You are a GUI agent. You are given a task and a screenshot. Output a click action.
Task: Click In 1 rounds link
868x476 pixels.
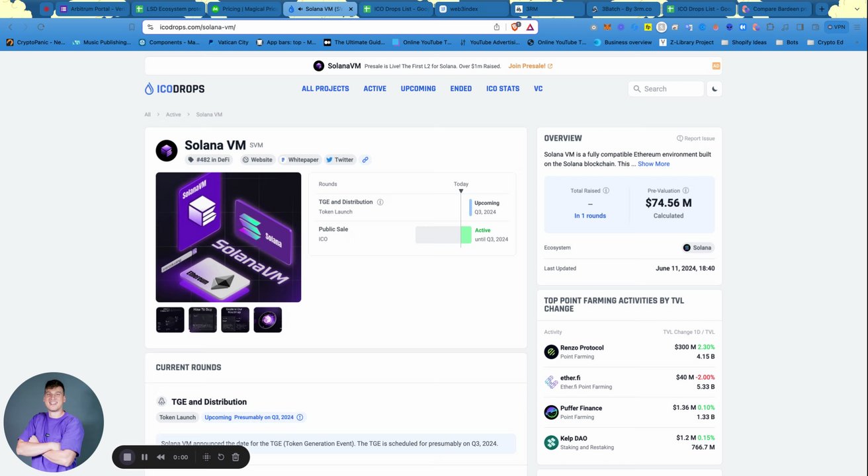[590, 216]
